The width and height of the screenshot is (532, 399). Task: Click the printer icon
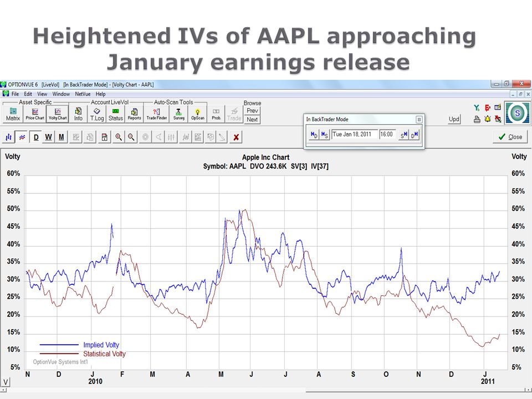tap(477, 119)
